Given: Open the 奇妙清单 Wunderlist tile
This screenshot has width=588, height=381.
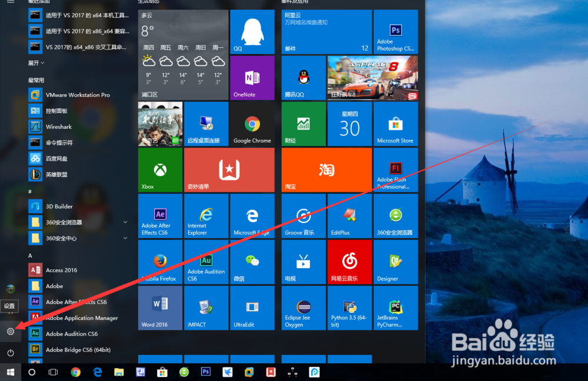Looking at the screenshot, I should coord(229,170).
